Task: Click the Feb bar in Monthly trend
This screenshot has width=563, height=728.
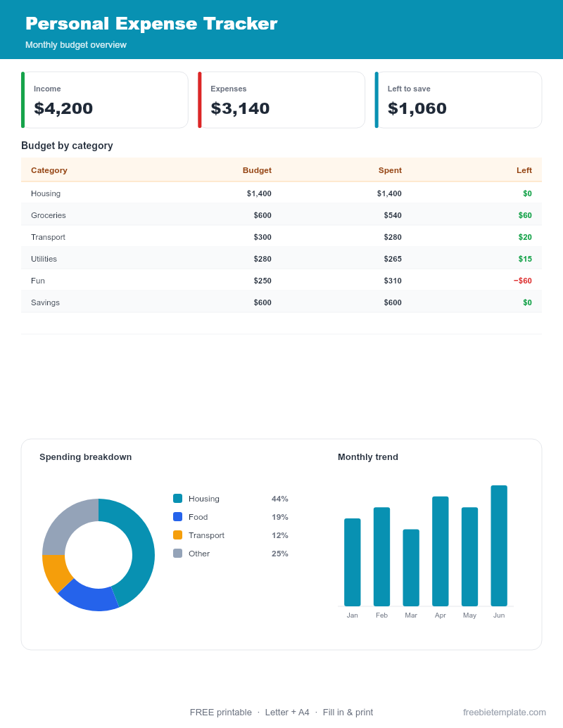Action: pos(381,556)
